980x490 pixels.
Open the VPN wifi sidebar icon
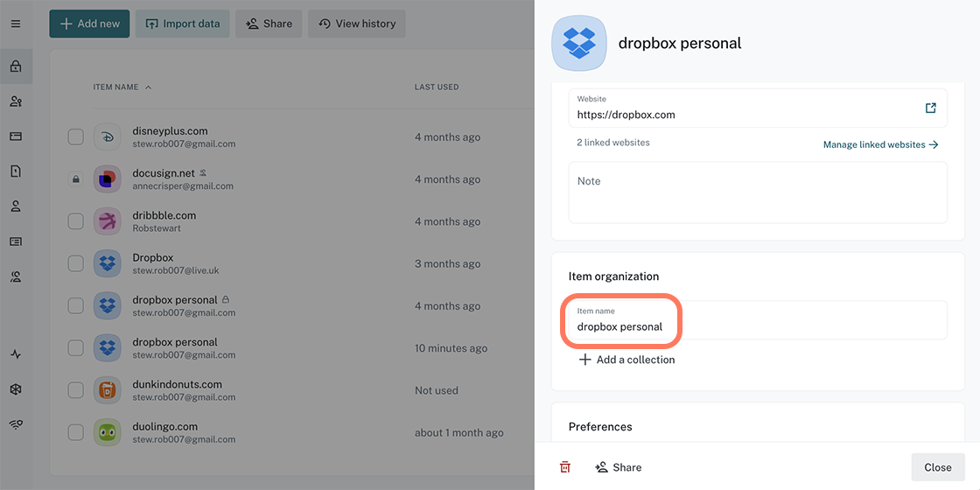tap(16, 424)
